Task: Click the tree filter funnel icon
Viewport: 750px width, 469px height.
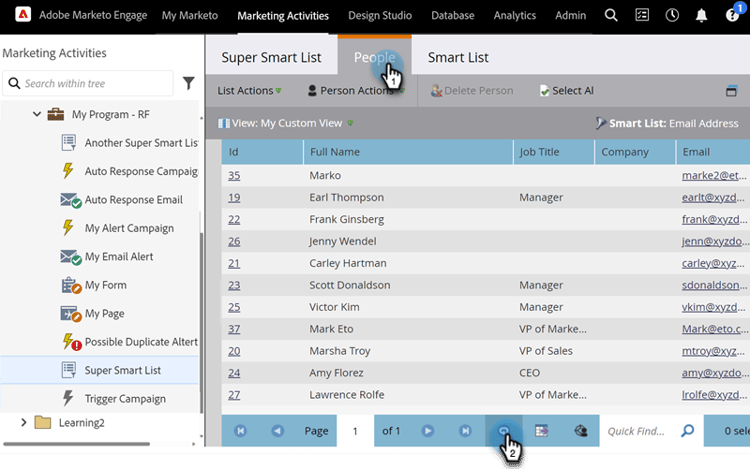Action: [188, 83]
